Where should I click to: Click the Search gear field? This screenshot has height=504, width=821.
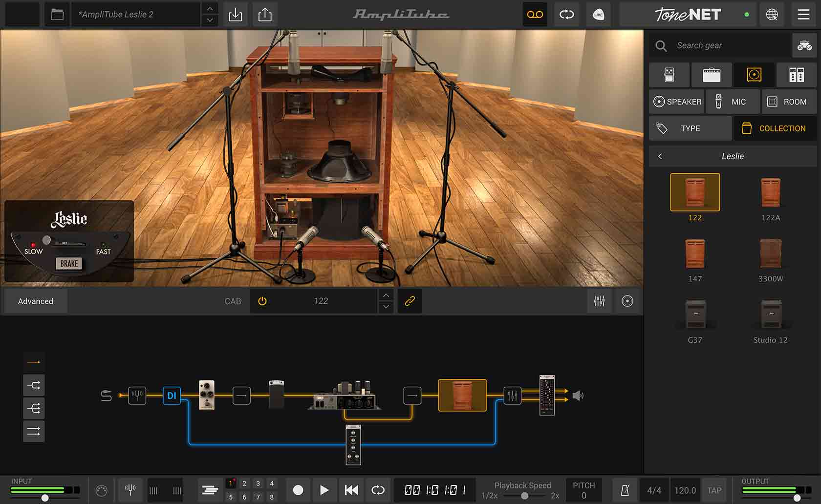pyautogui.click(x=719, y=45)
